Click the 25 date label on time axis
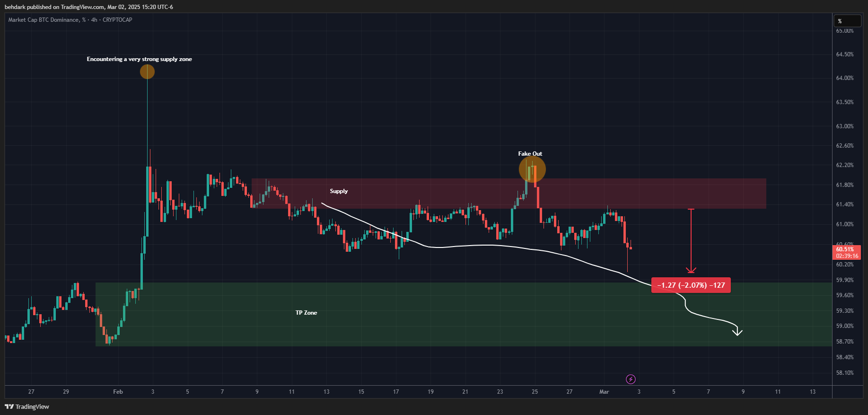This screenshot has width=868, height=415. tap(535, 392)
